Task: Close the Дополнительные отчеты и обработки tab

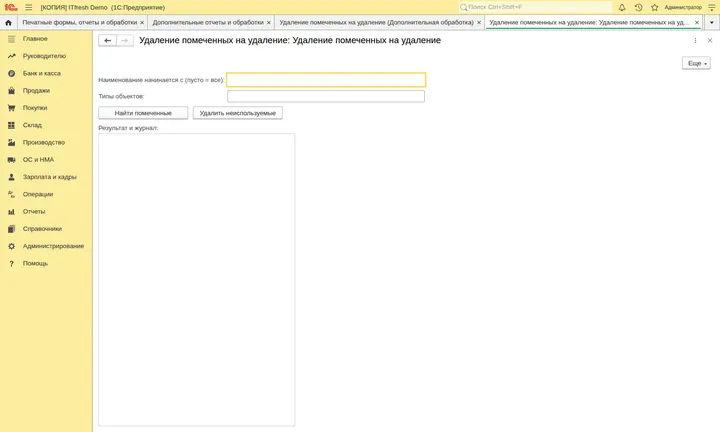Action: pyautogui.click(x=269, y=22)
